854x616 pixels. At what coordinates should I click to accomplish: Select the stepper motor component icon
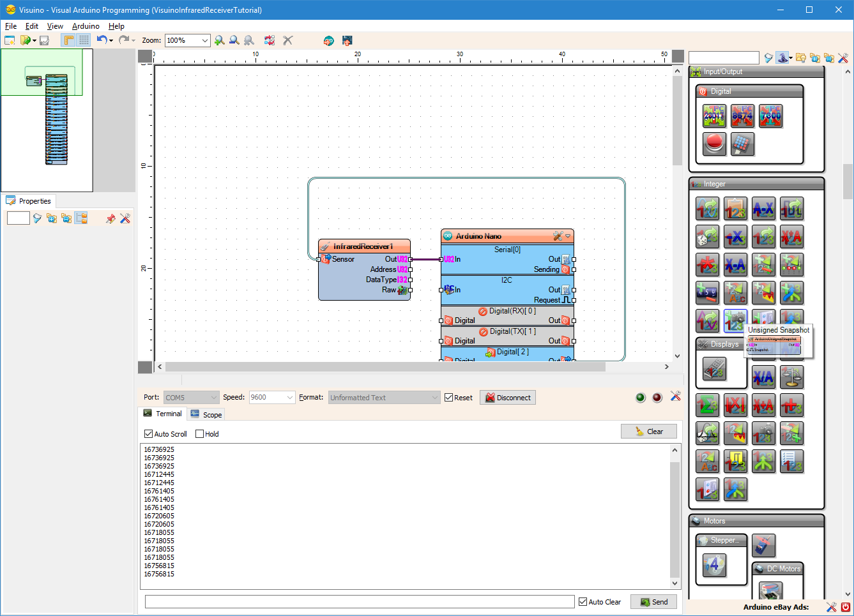coord(714,565)
